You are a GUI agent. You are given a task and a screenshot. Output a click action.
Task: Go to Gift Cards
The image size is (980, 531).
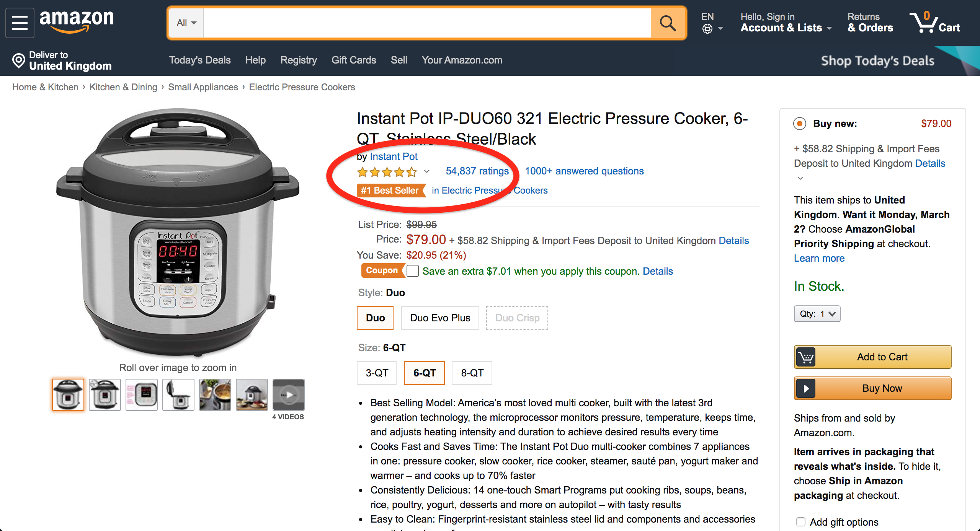tap(353, 60)
